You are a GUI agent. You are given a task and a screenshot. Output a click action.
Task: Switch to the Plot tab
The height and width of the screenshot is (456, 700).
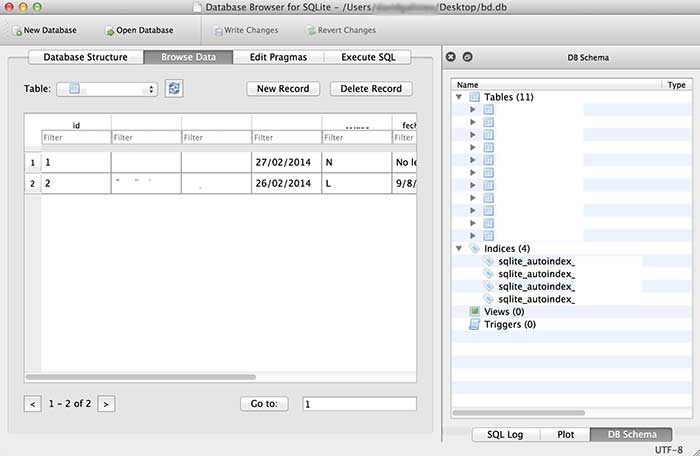(x=565, y=435)
